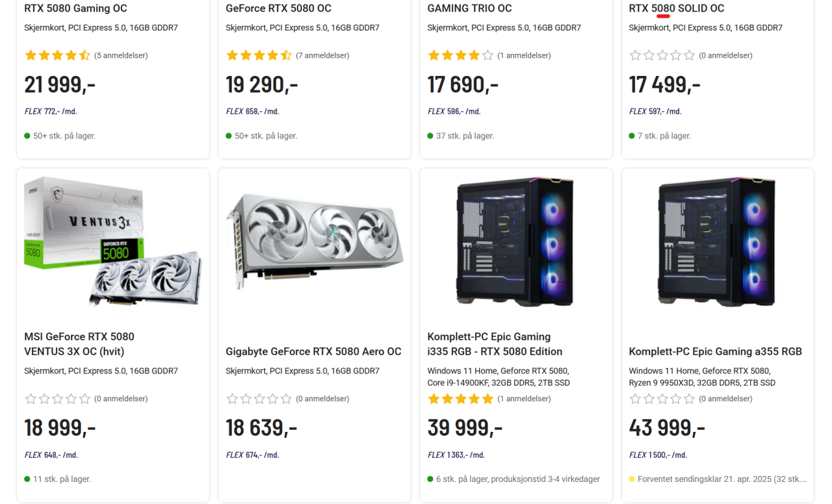Click Komplett-PC Epic Gaming i335 RGB image
Screen dimensions: 832x504
click(516, 242)
